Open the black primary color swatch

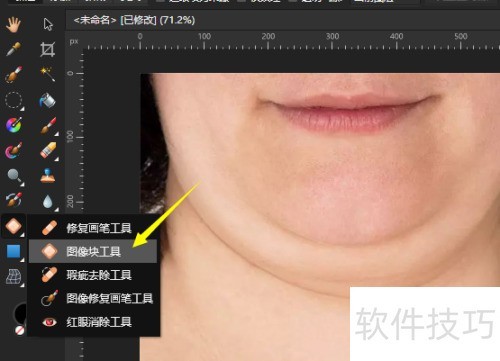point(20,313)
